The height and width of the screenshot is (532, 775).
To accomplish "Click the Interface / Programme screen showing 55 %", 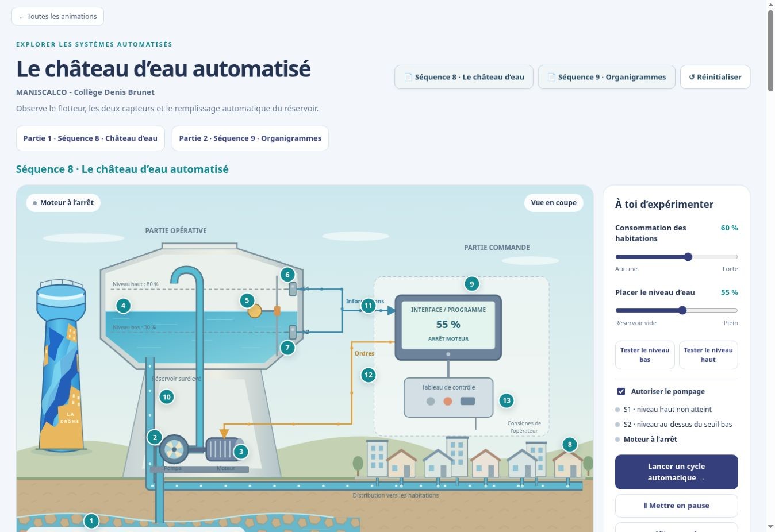I will (x=448, y=325).
